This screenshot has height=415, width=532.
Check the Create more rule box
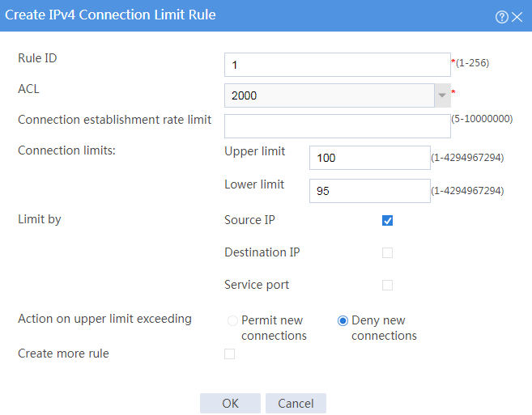[x=229, y=354]
